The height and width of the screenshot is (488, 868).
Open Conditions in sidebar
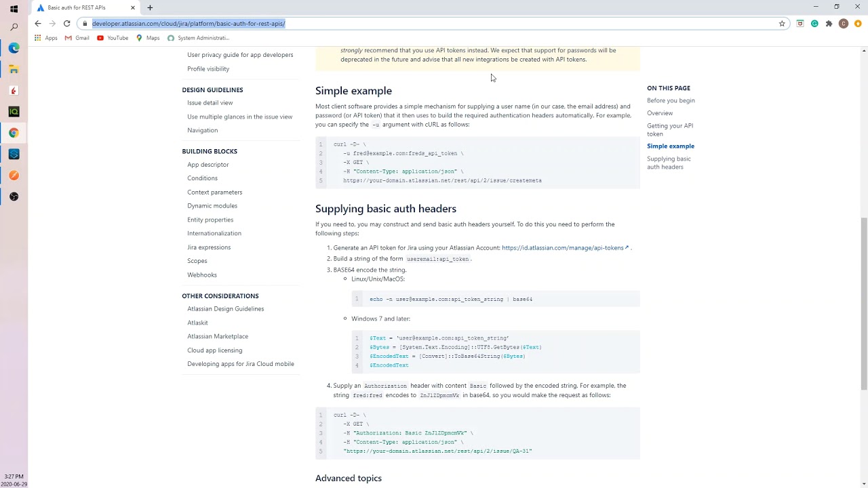coord(202,178)
